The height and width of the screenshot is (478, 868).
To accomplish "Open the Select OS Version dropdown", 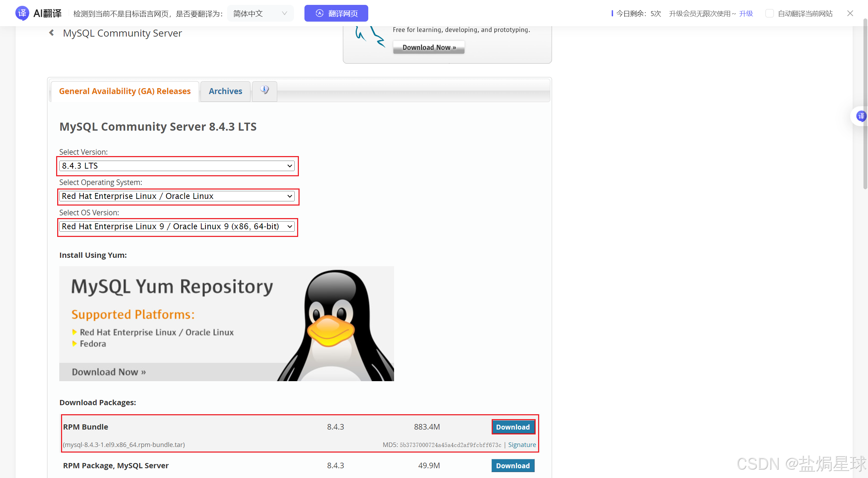I will (177, 226).
